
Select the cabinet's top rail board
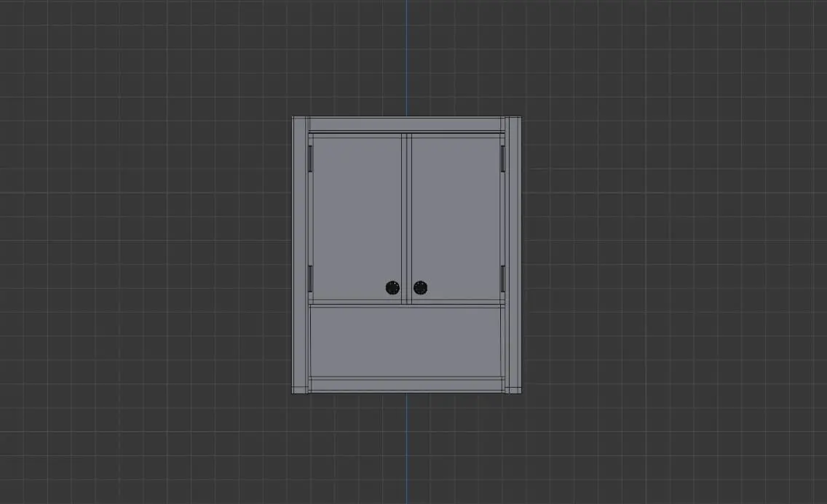coord(406,124)
